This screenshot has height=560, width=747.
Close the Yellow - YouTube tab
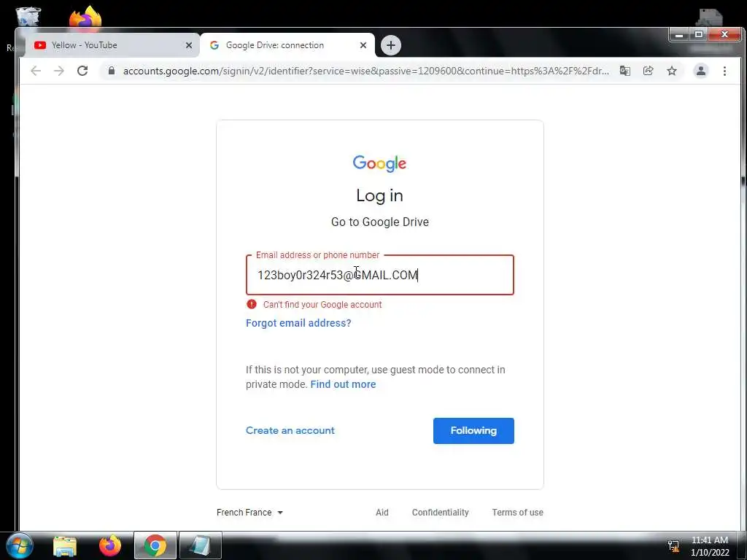pyautogui.click(x=189, y=45)
